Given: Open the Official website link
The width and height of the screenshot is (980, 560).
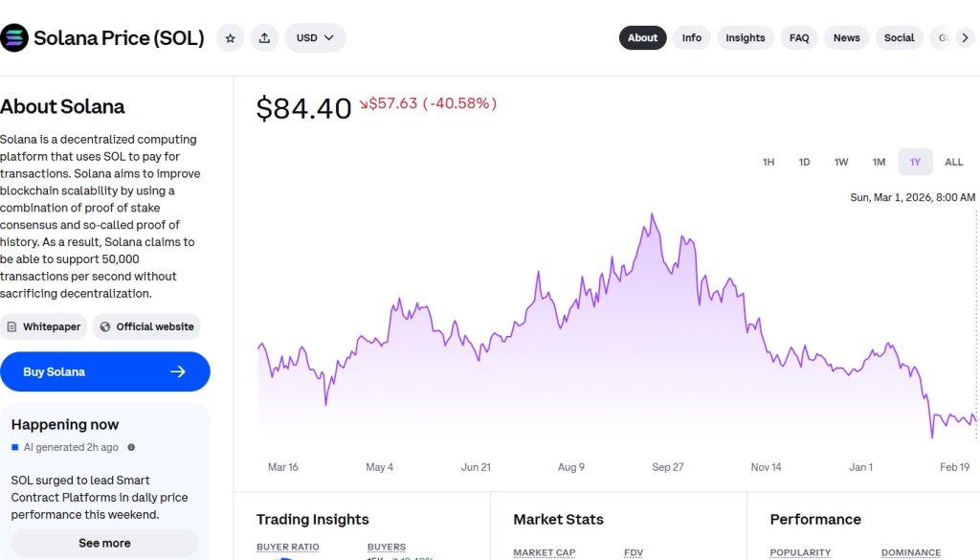Looking at the screenshot, I should (146, 326).
